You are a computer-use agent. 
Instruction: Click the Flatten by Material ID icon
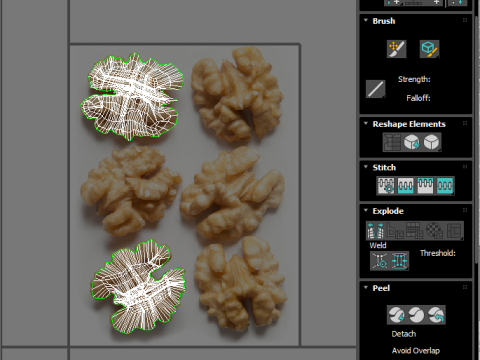click(434, 230)
